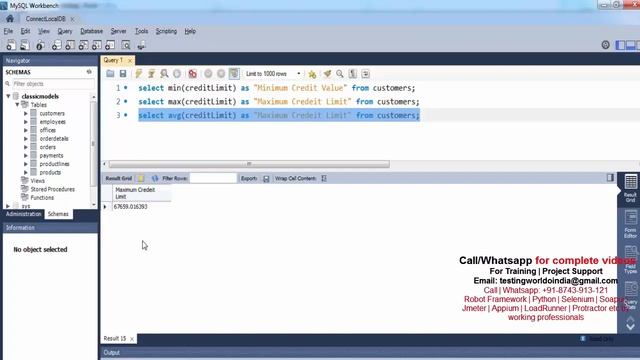Save query as snippet star icon
Viewport: 640px width, 360px height.
(312, 74)
